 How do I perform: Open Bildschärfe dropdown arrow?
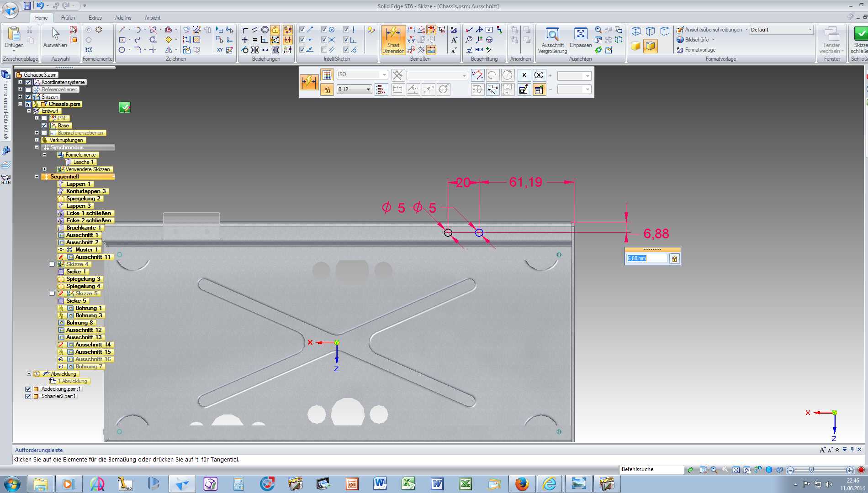point(713,40)
